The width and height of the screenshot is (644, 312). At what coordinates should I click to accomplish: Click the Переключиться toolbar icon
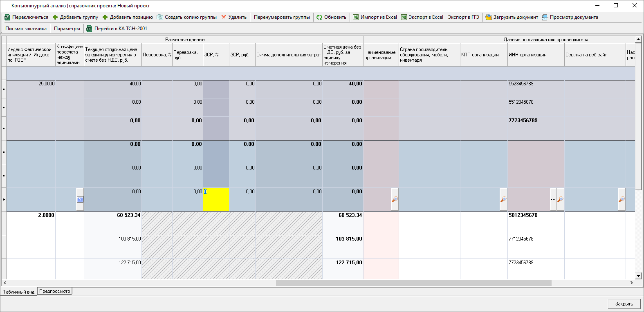click(7, 17)
